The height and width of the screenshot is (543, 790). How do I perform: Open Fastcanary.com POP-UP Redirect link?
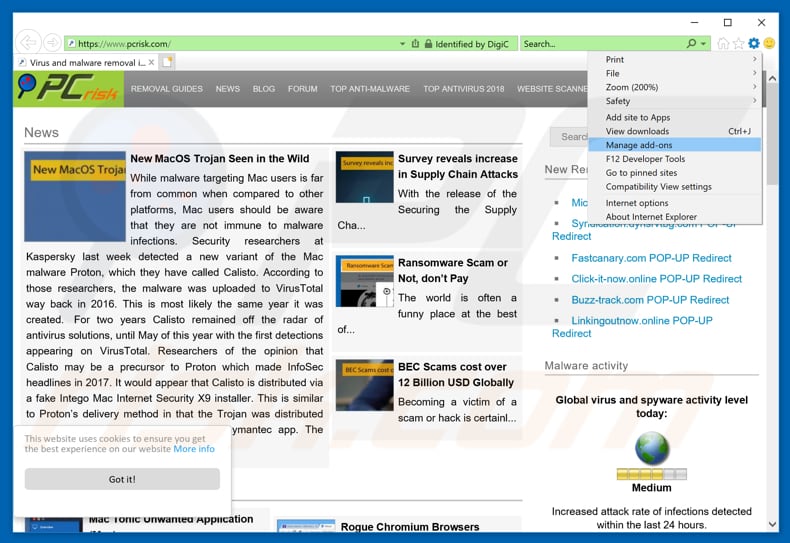click(651, 258)
